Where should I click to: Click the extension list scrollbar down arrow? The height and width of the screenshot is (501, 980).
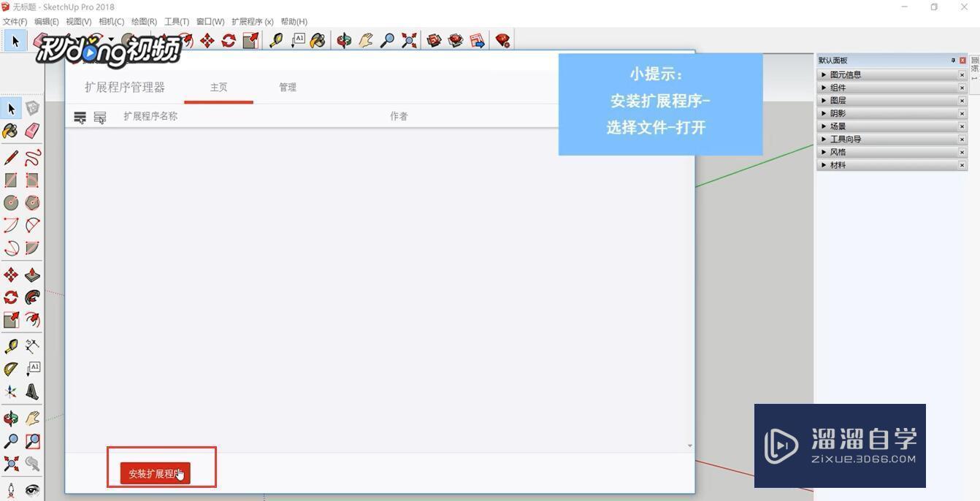[x=689, y=445]
